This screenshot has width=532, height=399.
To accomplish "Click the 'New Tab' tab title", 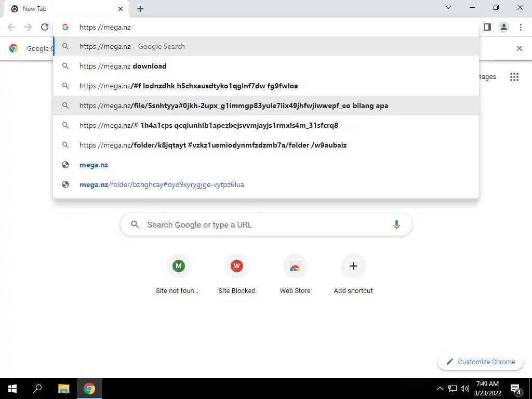I will coord(35,9).
